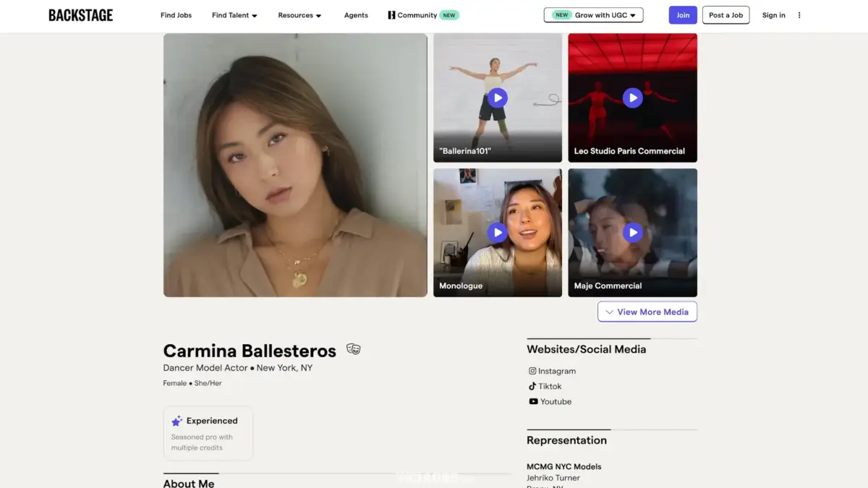
Task: Open the Agents page
Action: (x=356, y=15)
